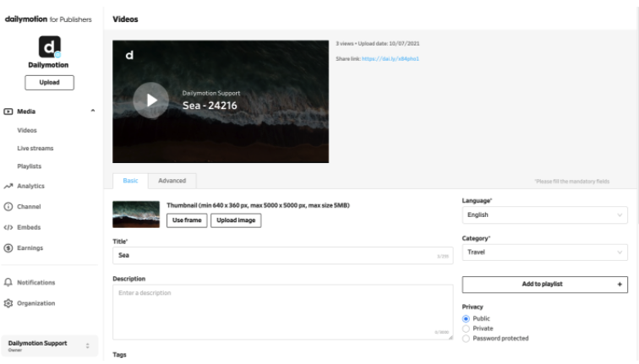Click the Upload image button
This screenshot has height=364, width=639.
pyautogui.click(x=236, y=220)
